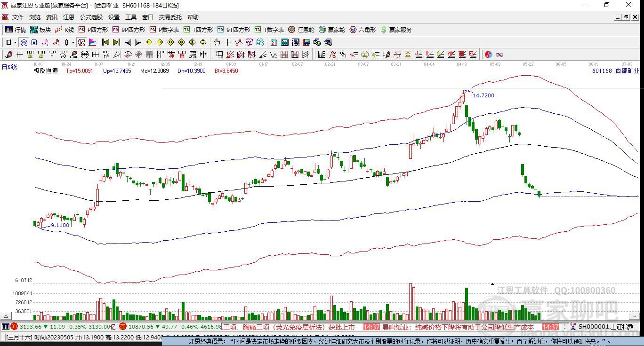Launch the 赢家轮 wheel tool
The height and width of the screenshot is (346, 644).
pos(332,30)
